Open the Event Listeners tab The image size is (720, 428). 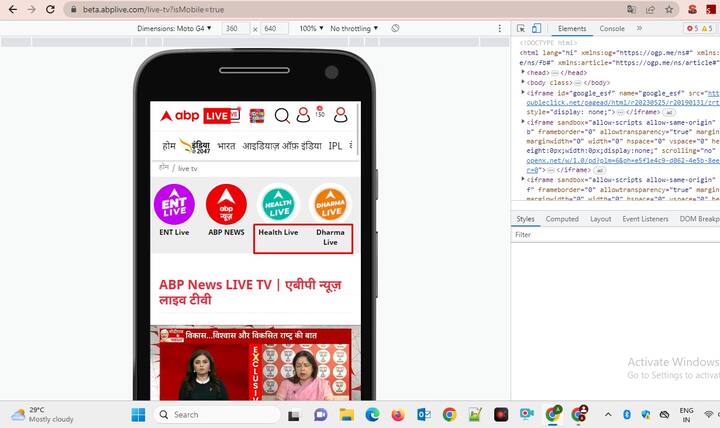pyautogui.click(x=645, y=218)
